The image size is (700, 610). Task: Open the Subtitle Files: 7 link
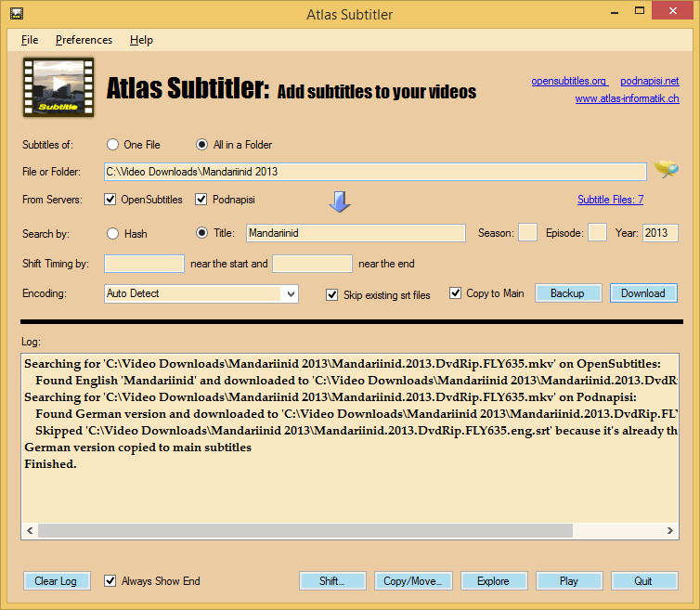[x=610, y=200]
